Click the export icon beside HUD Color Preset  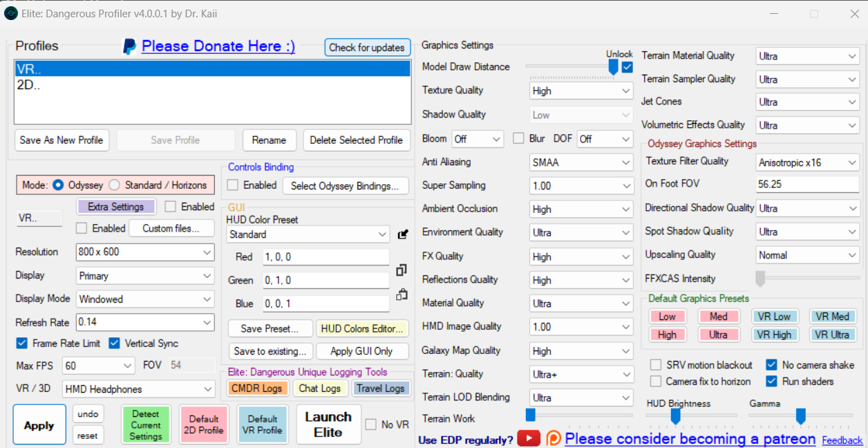point(403,235)
